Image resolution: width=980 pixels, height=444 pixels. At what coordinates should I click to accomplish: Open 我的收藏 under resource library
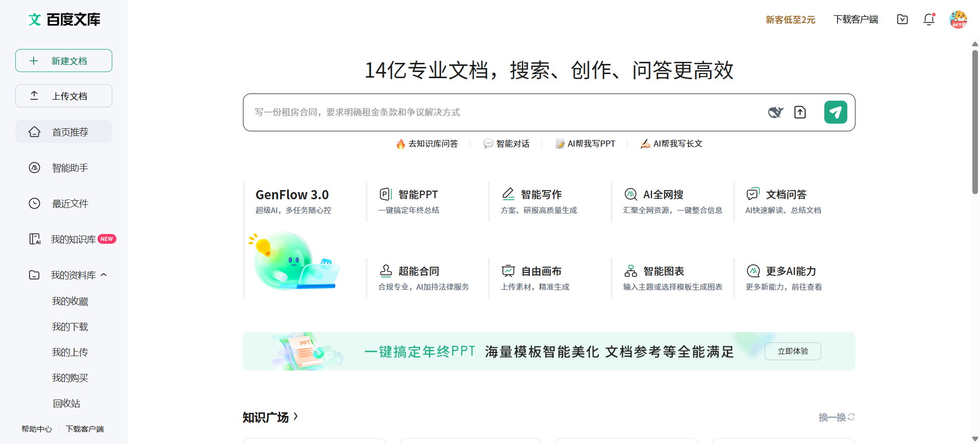[70, 301]
